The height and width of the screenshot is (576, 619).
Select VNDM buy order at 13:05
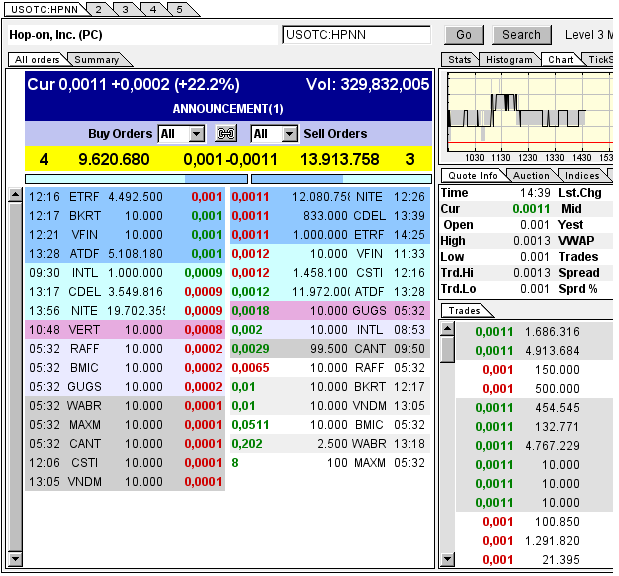coord(125,482)
